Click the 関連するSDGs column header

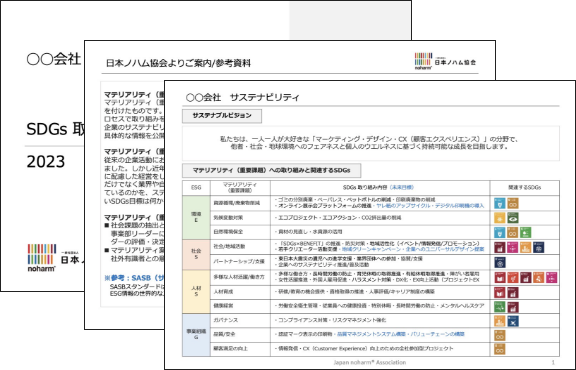click(x=525, y=188)
